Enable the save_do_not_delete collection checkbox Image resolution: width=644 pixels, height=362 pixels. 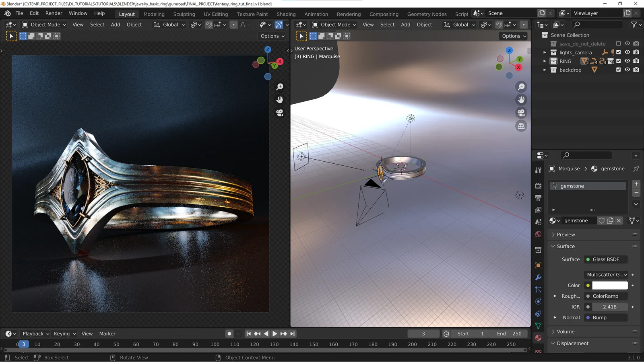click(x=618, y=43)
